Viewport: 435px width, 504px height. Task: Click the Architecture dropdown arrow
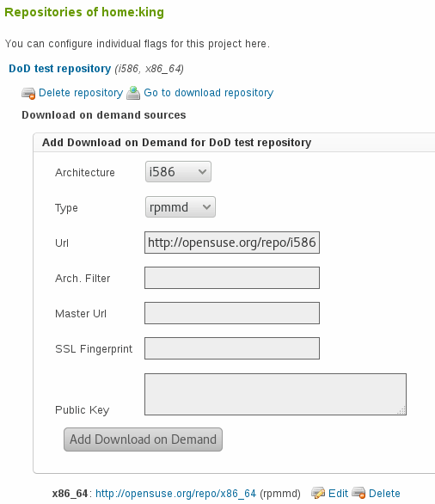(202, 172)
